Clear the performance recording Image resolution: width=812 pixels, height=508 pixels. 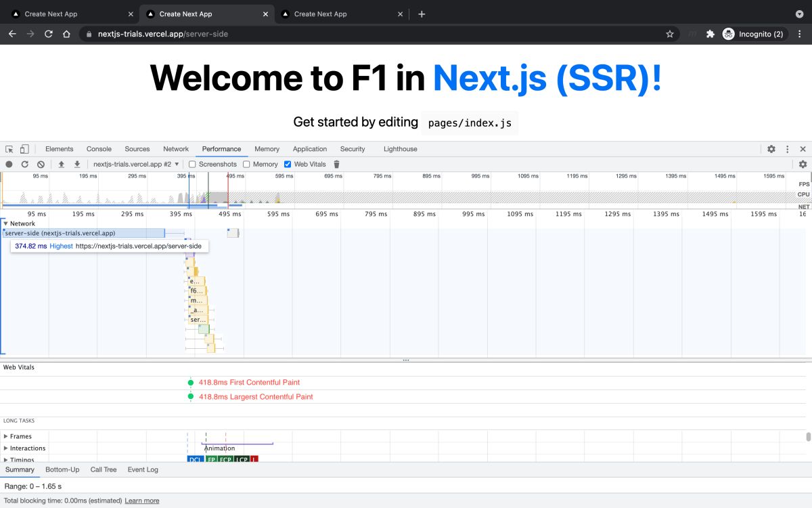point(41,164)
